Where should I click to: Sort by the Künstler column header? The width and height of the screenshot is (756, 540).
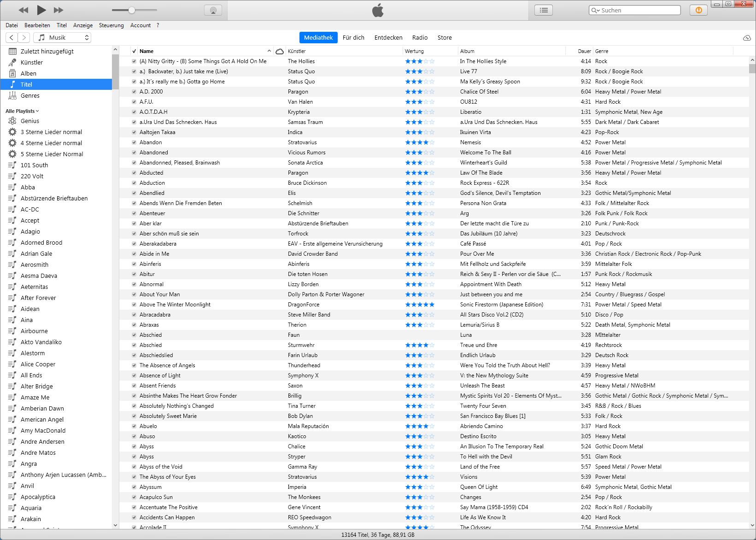pos(344,51)
